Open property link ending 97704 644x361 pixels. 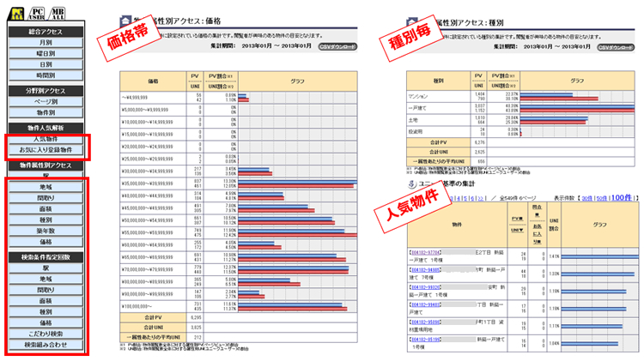point(426,253)
